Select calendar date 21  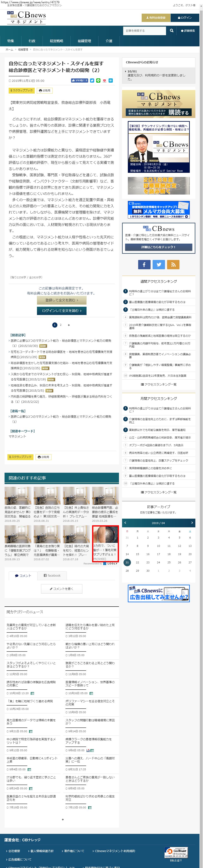click(x=127, y=562)
